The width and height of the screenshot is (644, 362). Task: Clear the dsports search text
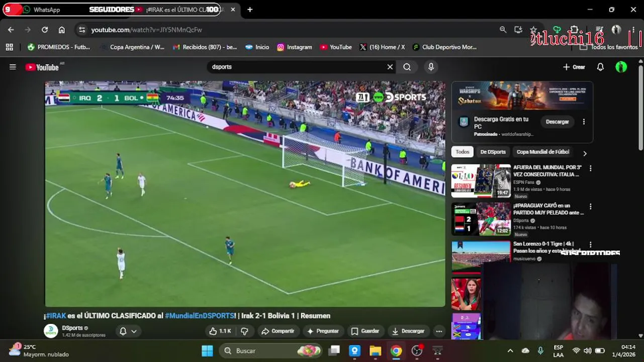click(390, 67)
